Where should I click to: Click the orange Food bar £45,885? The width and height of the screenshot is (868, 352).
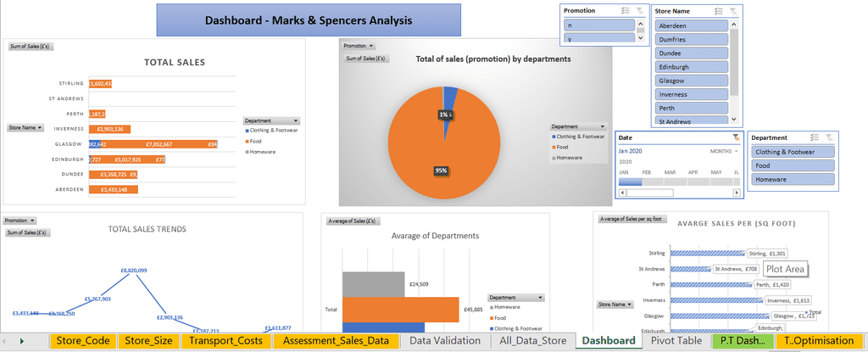pyautogui.click(x=400, y=310)
